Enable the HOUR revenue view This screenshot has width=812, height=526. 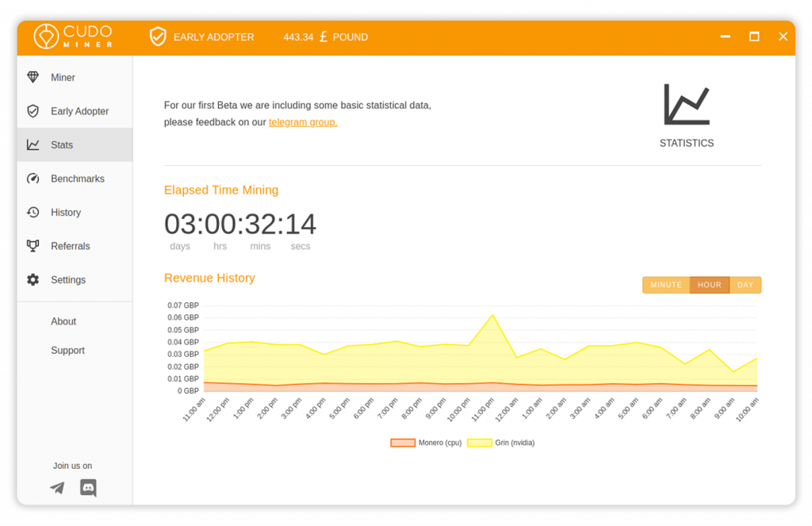click(x=709, y=284)
